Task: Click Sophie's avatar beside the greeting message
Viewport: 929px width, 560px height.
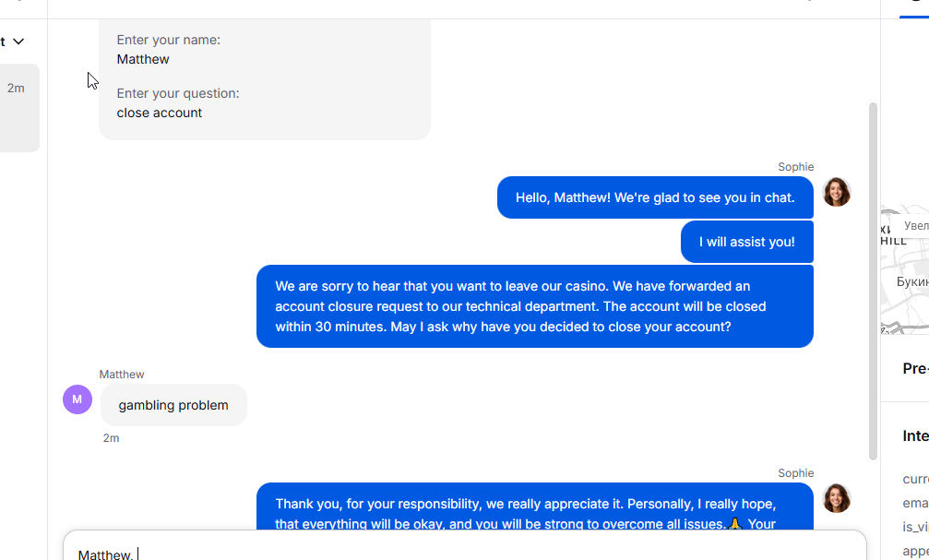Action: (x=837, y=192)
